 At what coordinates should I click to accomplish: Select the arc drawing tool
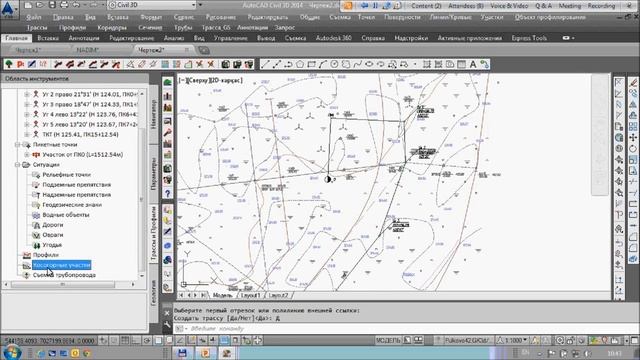pos(323,64)
